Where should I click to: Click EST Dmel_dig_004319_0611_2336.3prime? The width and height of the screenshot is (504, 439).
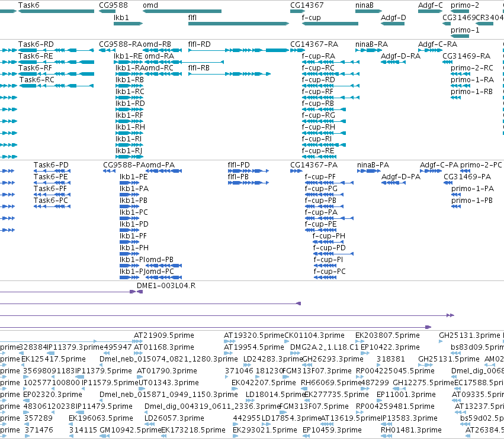point(147,412)
